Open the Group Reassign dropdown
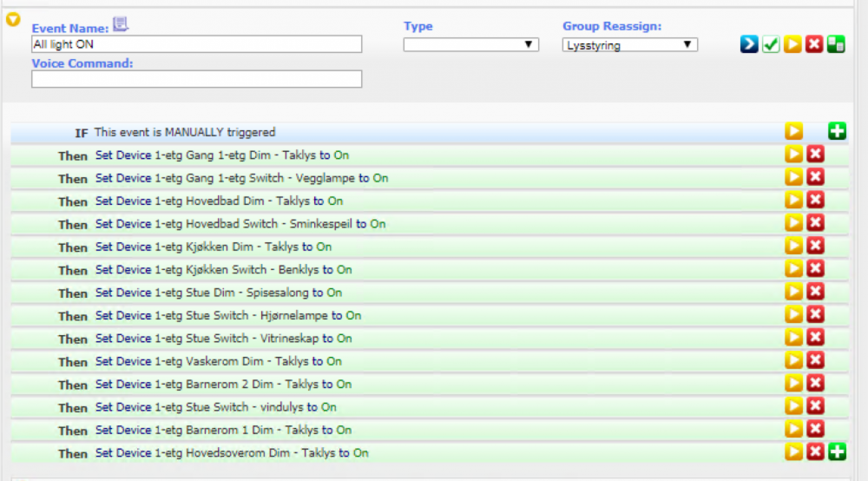The image size is (868, 481). pyautogui.click(x=629, y=44)
